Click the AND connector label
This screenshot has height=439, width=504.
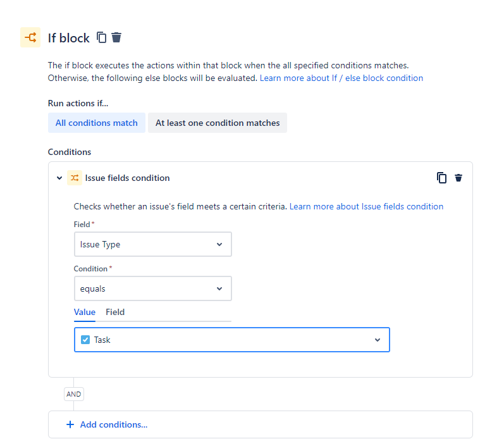pos(74,394)
